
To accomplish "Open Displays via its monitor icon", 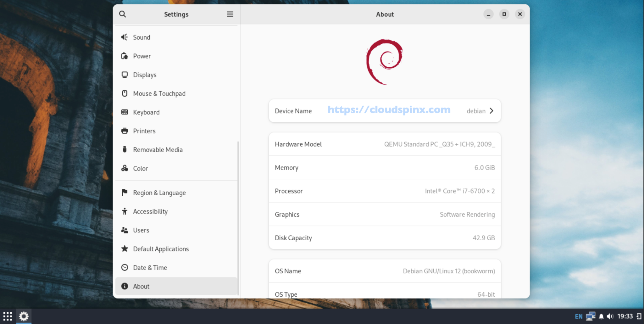I will pyautogui.click(x=125, y=75).
